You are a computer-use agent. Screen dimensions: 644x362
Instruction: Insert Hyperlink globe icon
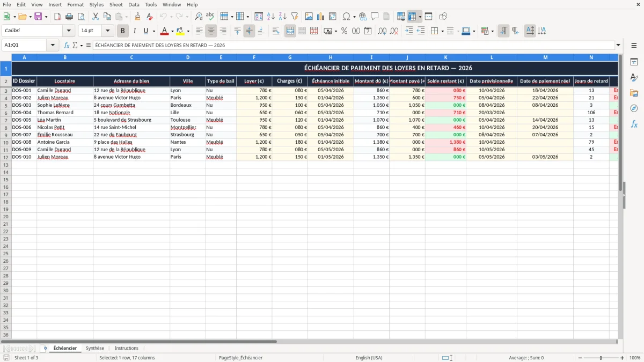point(363,17)
